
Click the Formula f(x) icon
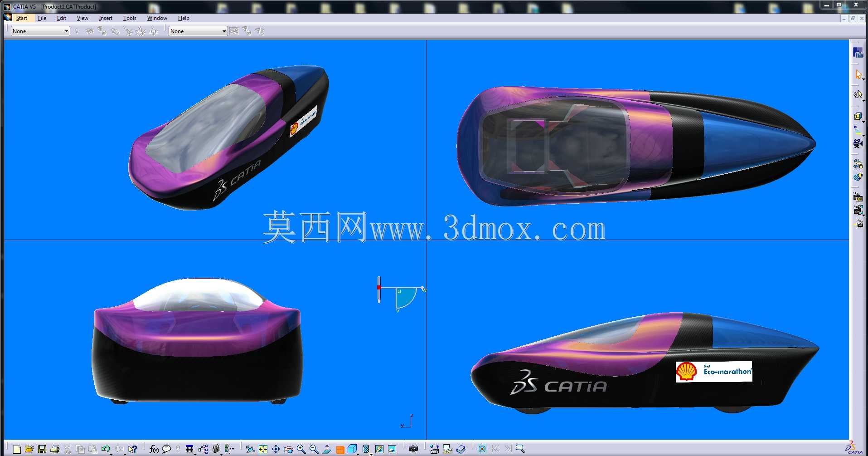click(154, 449)
